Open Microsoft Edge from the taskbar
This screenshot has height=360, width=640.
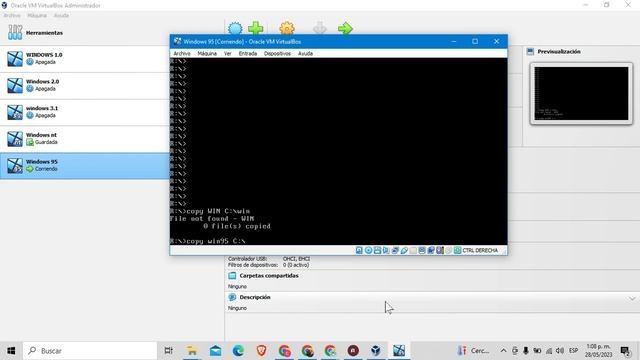pyautogui.click(x=238, y=351)
